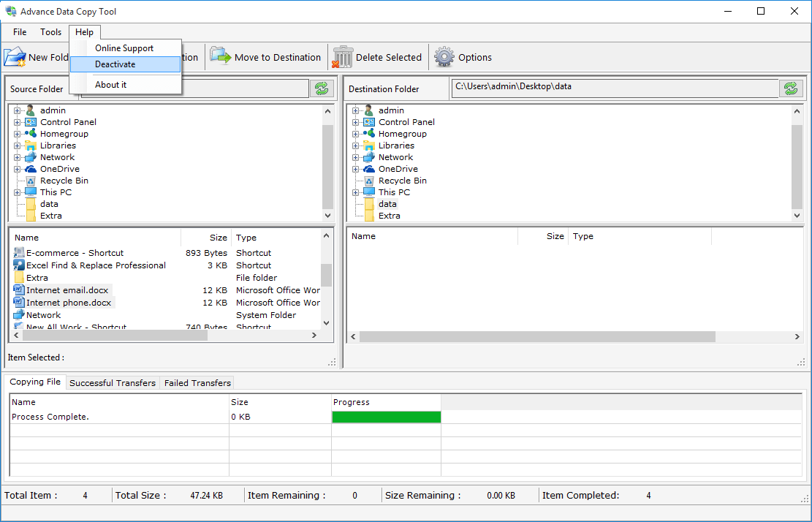The height and width of the screenshot is (522, 812).
Task: Click the green progress bar
Action: 386,417
